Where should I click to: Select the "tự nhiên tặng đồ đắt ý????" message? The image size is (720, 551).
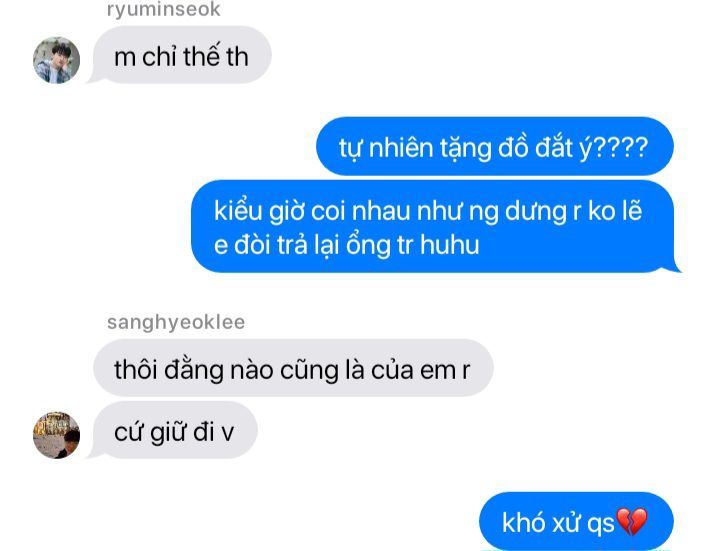pyautogui.click(x=495, y=146)
